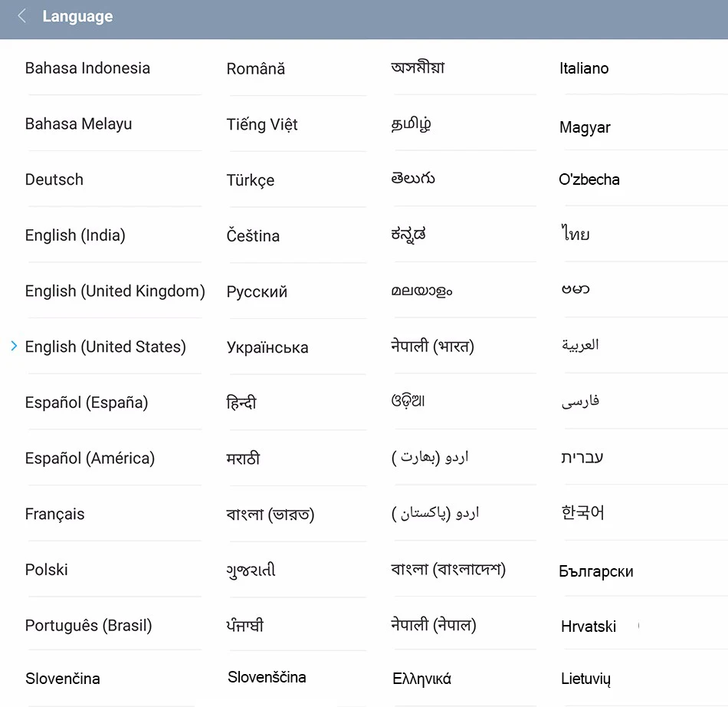Select Hrvatski language

point(589,626)
